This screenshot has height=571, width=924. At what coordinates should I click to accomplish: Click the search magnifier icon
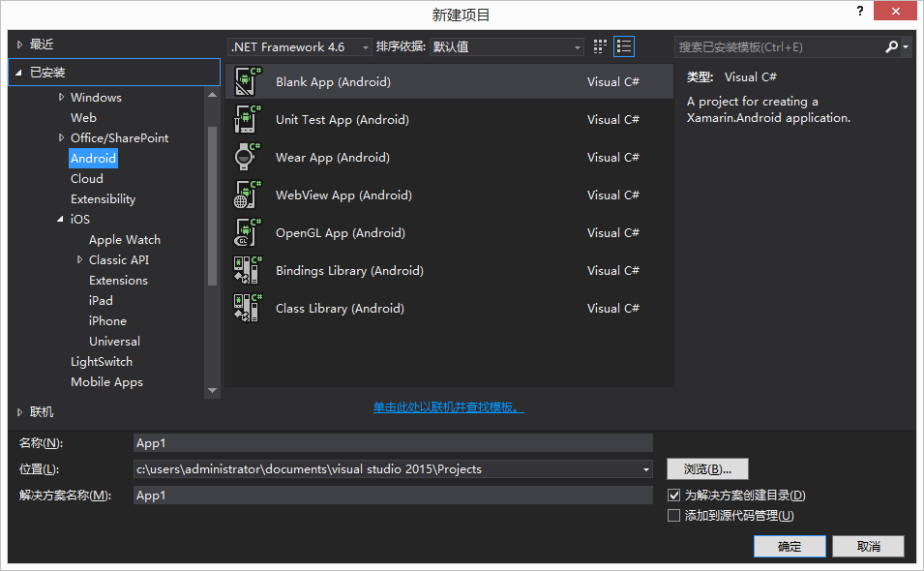tap(891, 46)
